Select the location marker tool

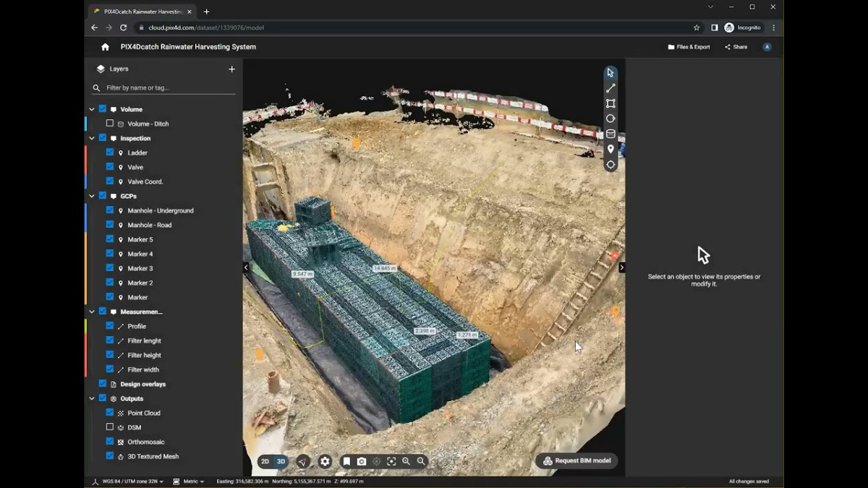(x=610, y=149)
